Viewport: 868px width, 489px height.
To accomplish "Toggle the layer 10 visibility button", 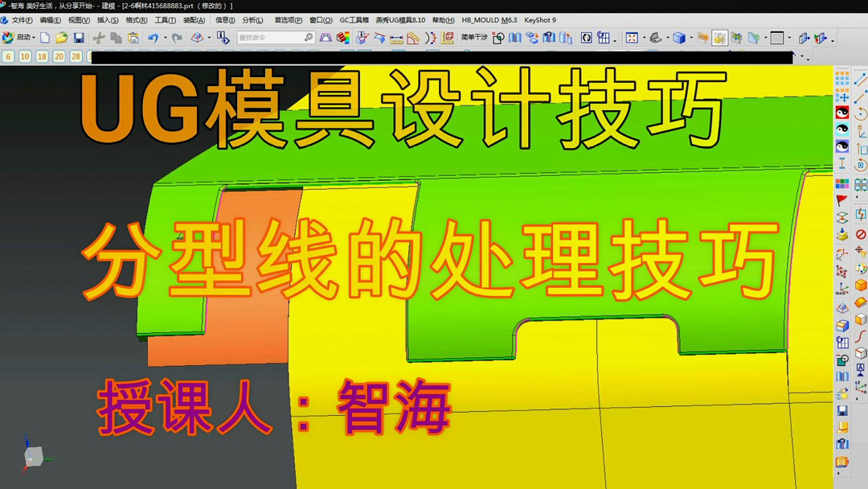I will point(23,56).
